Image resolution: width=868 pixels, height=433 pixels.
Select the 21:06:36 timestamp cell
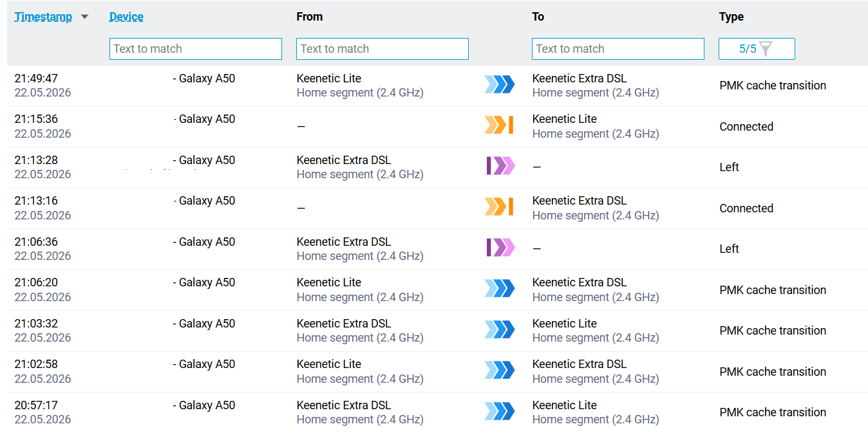[x=42, y=249]
